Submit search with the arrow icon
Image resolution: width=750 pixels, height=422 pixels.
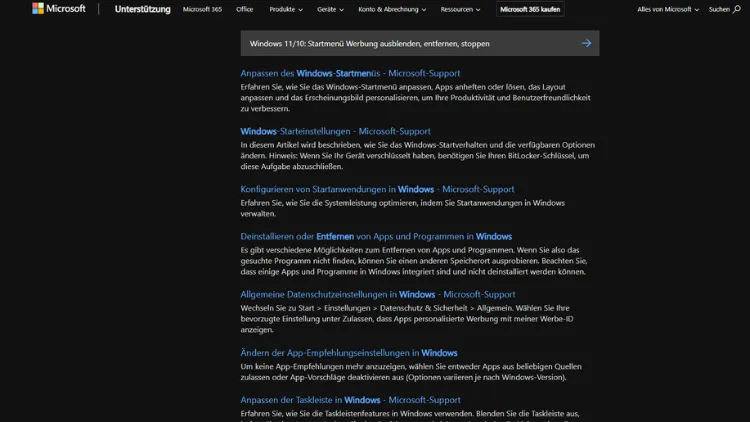586,44
